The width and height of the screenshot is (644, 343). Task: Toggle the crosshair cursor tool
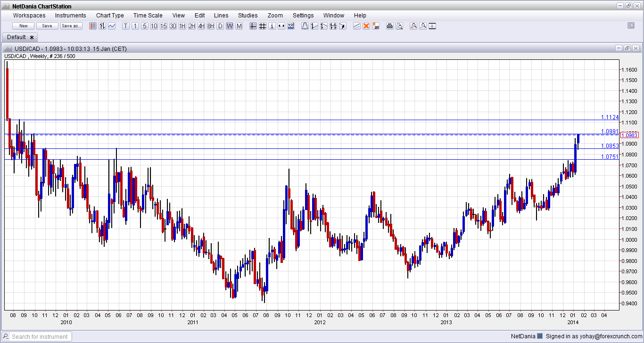(x=253, y=26)
